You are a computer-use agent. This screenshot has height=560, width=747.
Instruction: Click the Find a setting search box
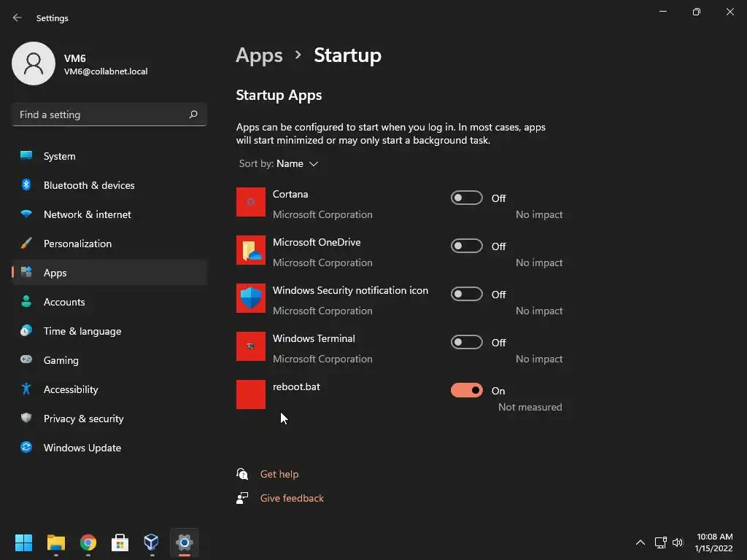click(x=100, y=114)
